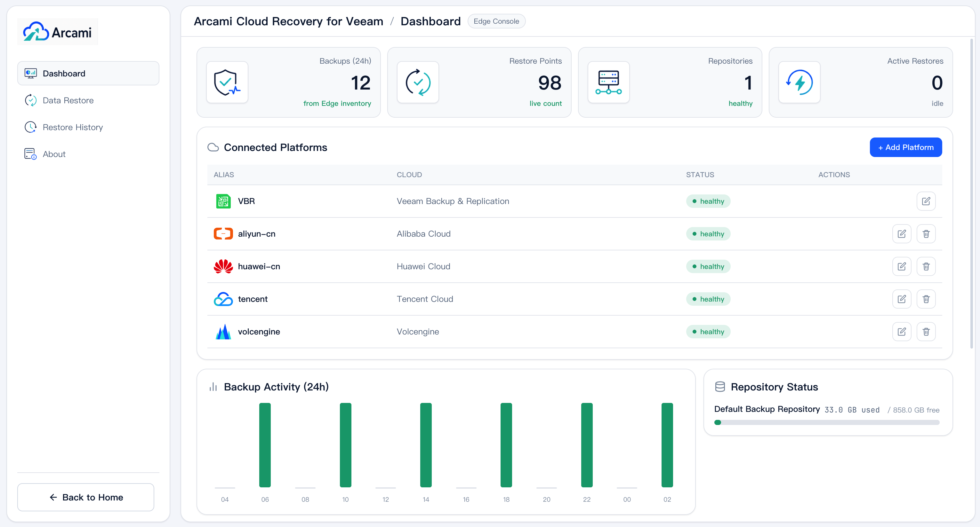Click the Edge Console badge

point(496,21)
